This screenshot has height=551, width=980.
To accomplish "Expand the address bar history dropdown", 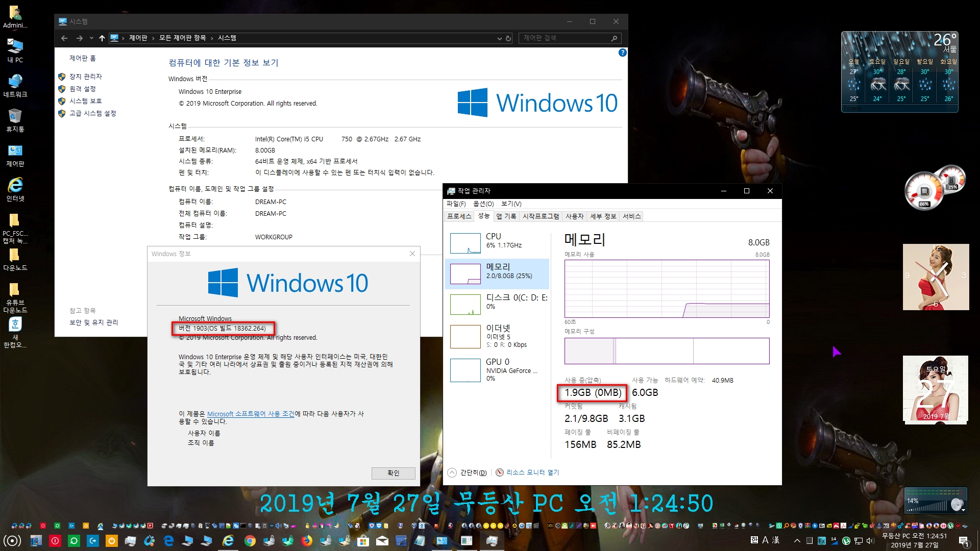I will (x=500, y=38).
